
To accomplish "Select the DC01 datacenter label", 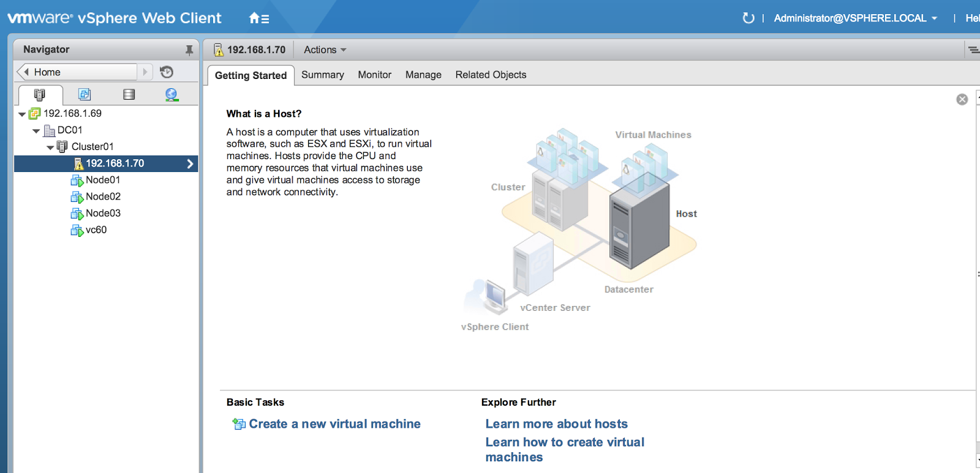I will [70, 130].
